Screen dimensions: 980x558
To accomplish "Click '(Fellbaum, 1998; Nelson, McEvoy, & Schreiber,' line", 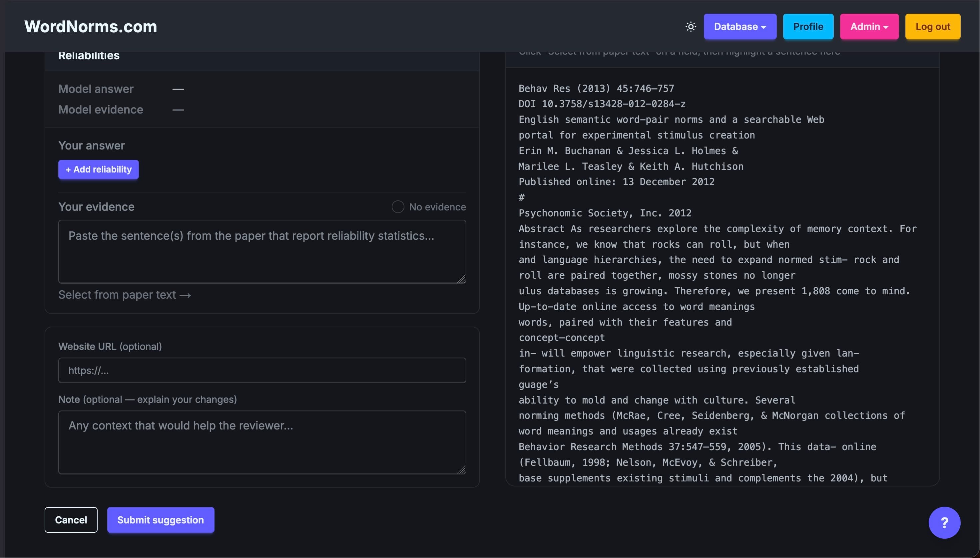I will click(648, 462).
